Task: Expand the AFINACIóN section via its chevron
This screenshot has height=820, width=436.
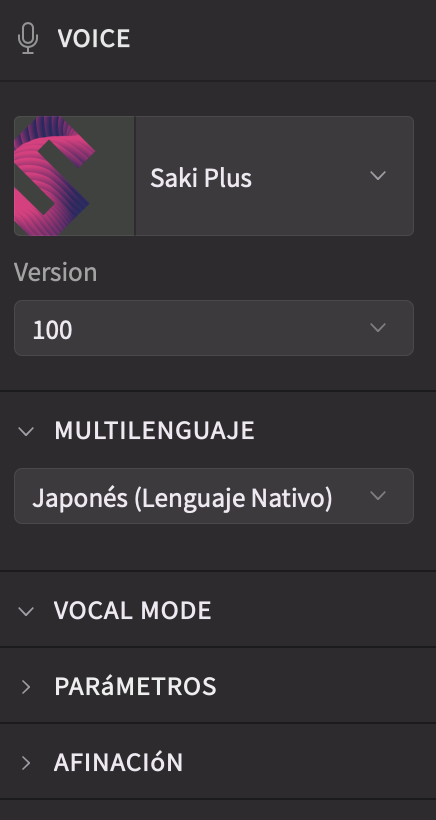Action: pyautogui.click(x=26, y=763)
